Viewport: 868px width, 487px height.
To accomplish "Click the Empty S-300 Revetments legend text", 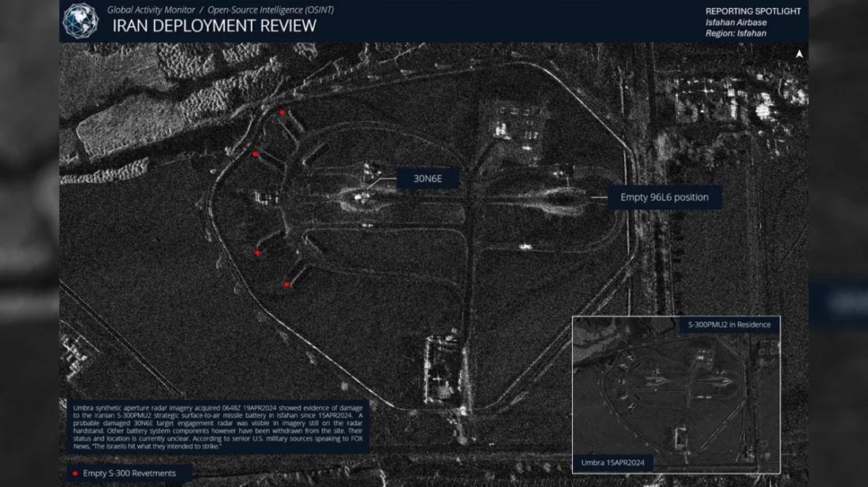I will (x=129, y=474).
